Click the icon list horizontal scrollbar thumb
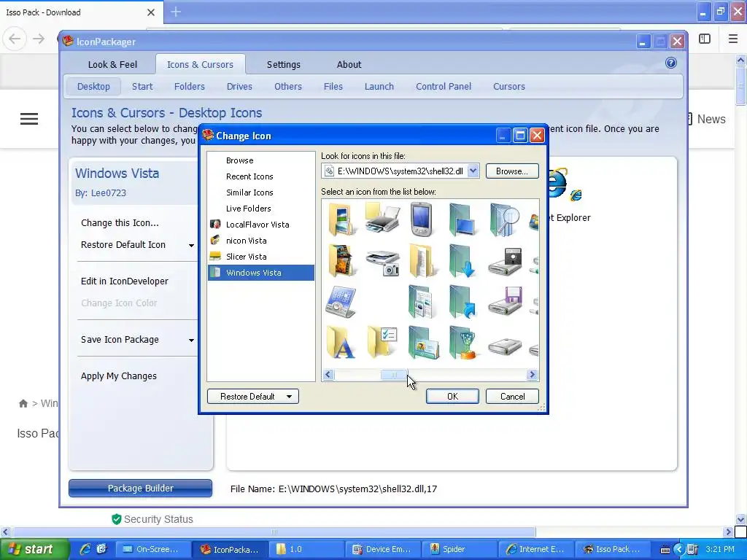Screen dimensions: 747x560 click(394, 375)
